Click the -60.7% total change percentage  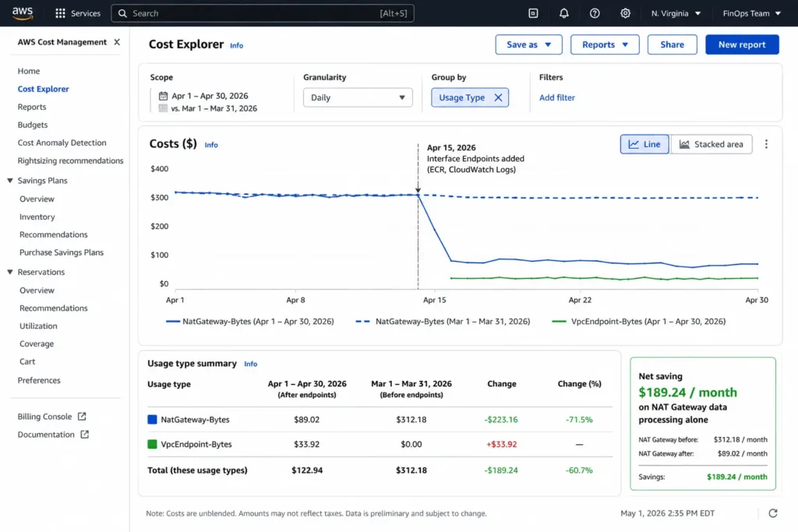[579, 470]
